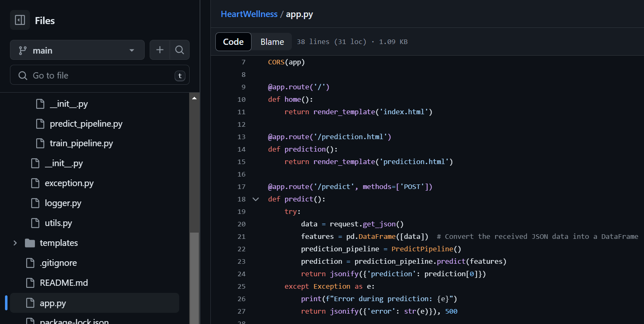The height and width of the screenshot is (324, 644).
Task: Switch to the Code view tab
Action: 233,42
